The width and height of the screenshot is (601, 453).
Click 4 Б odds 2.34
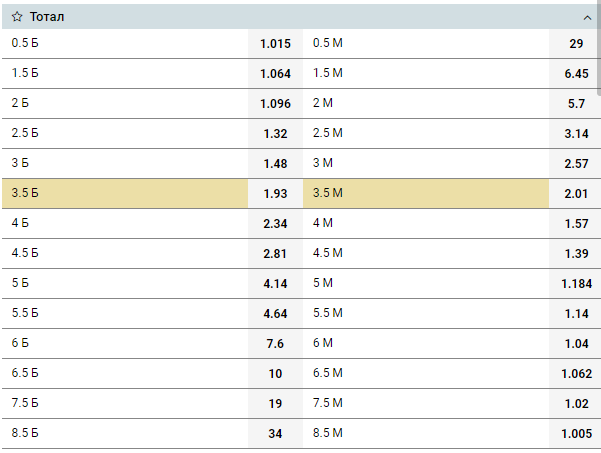[x=274, y=223]
